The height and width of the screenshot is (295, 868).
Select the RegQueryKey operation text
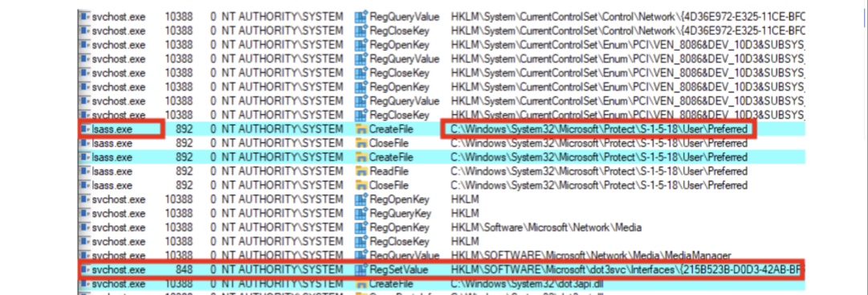tap(400, 214)
